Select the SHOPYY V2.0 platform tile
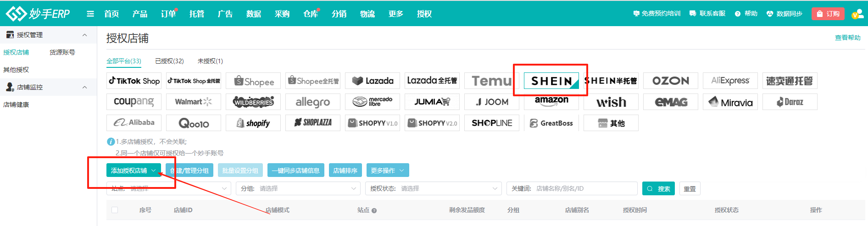Screen dimensions: 868x226 click(432, 123)
